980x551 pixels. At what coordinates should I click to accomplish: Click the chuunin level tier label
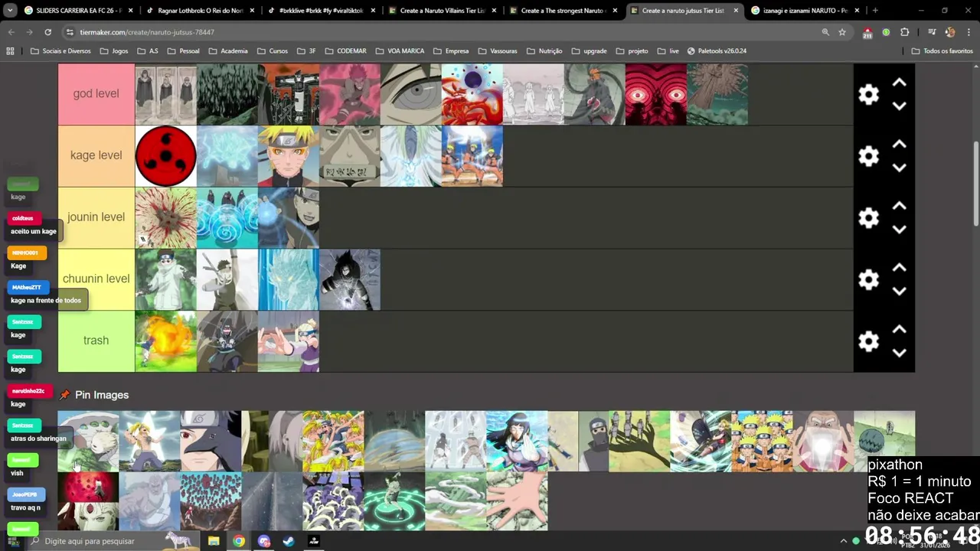(x=96, y=279)
